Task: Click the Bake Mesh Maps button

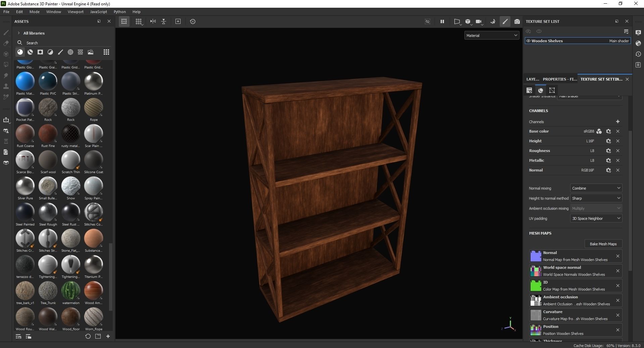Action: tap(603, 244)
